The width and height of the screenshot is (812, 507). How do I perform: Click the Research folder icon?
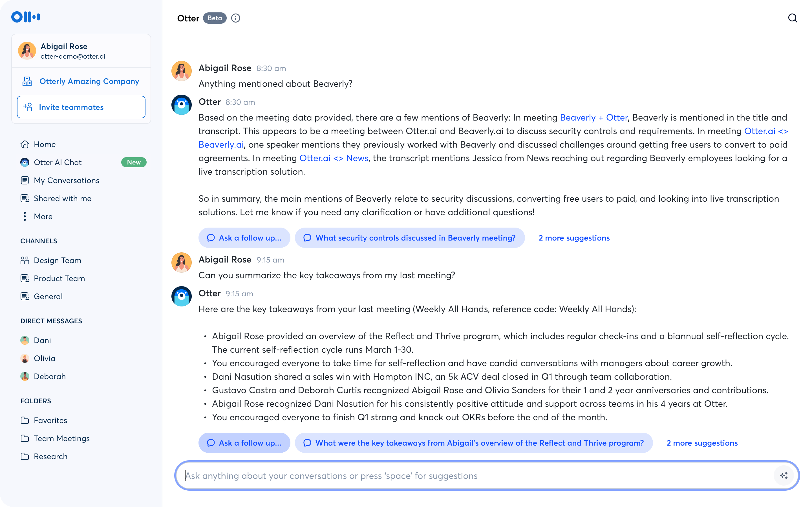click(25, 456)
